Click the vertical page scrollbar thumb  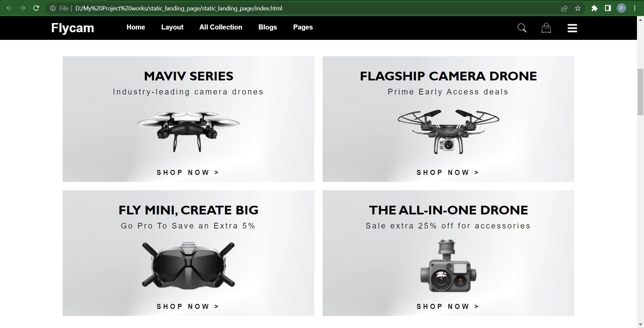[x=640, y=92]
